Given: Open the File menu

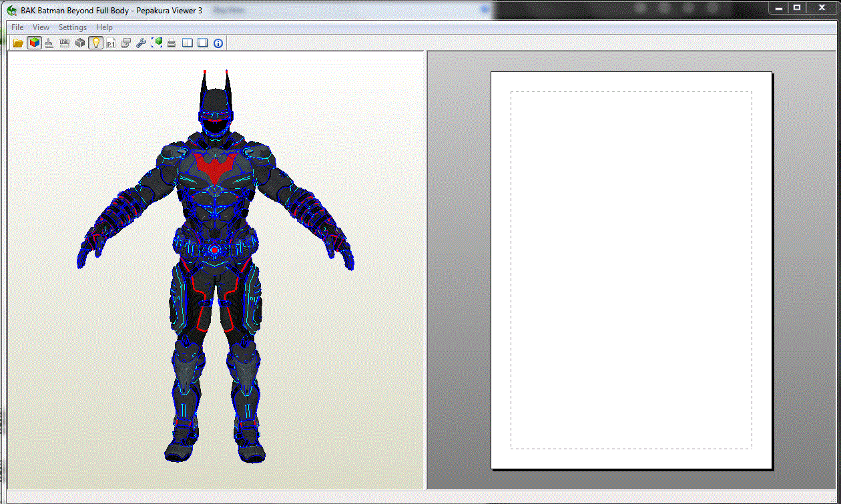Looking at the screenshot, I should (17, 27).
